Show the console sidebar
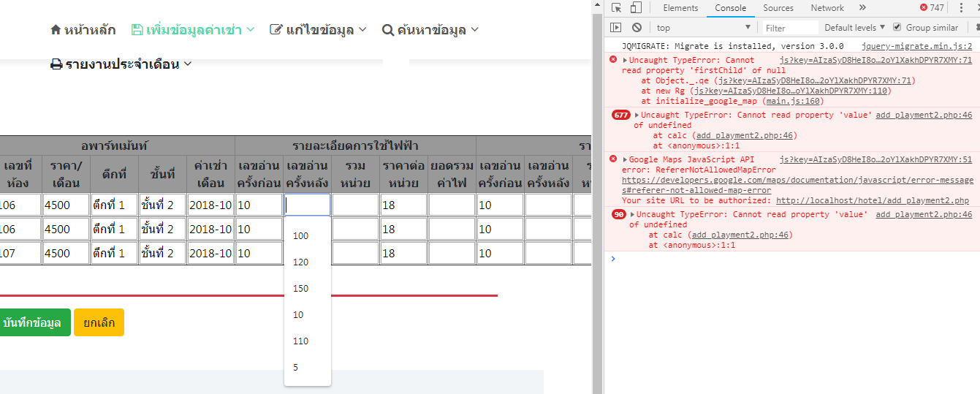Image resolution: width=980 pixels, height=394 pixels. (x=616, y=28)
